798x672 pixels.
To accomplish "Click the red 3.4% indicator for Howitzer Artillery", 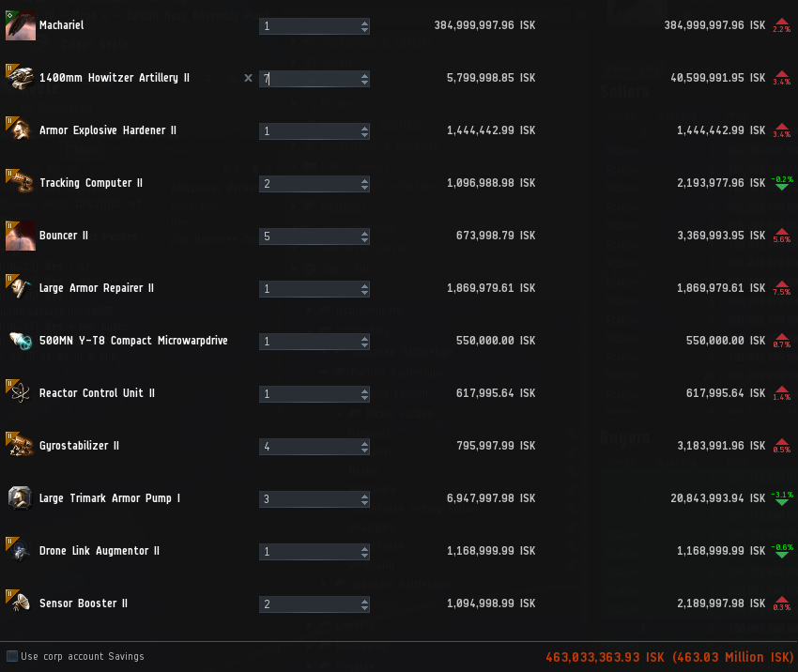I will 782,78.
